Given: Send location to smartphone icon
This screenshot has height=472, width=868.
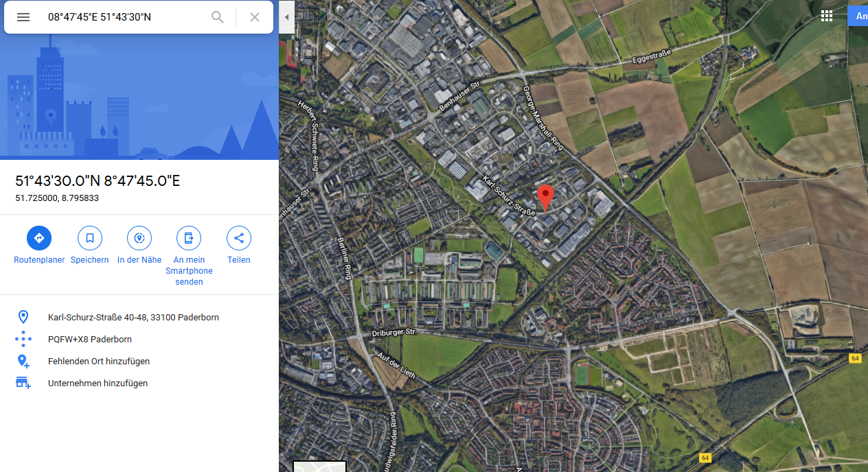Looking at the screenshot, I should click(x=189, y=238).
